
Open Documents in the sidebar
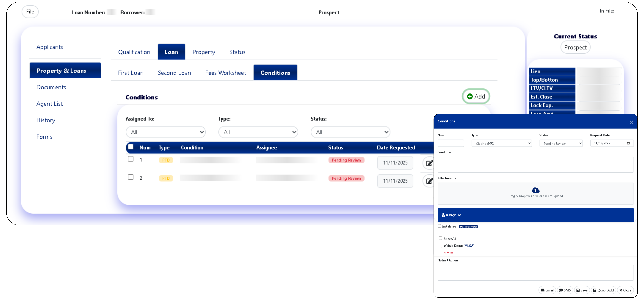(51, 87)
